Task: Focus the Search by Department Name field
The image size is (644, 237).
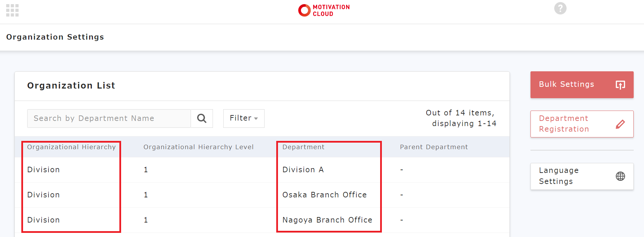Action: (x=109, y=118)
